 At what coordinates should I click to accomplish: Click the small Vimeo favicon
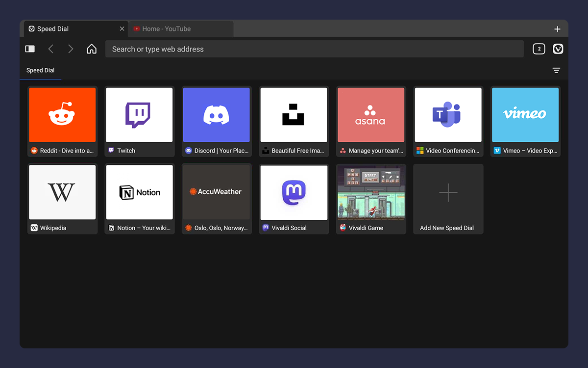[x=497, y=151]
